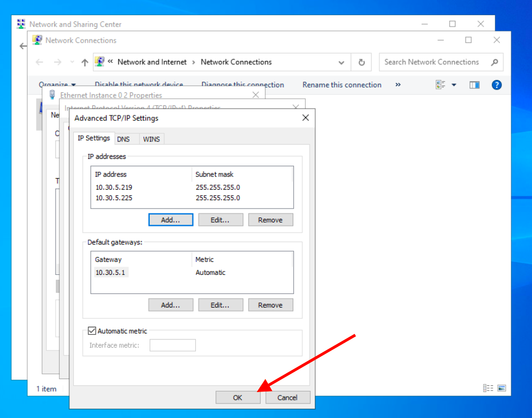532x418 pixels.
Task: Click the Network Connections window title icon
Action: click(x=37, y=40)
